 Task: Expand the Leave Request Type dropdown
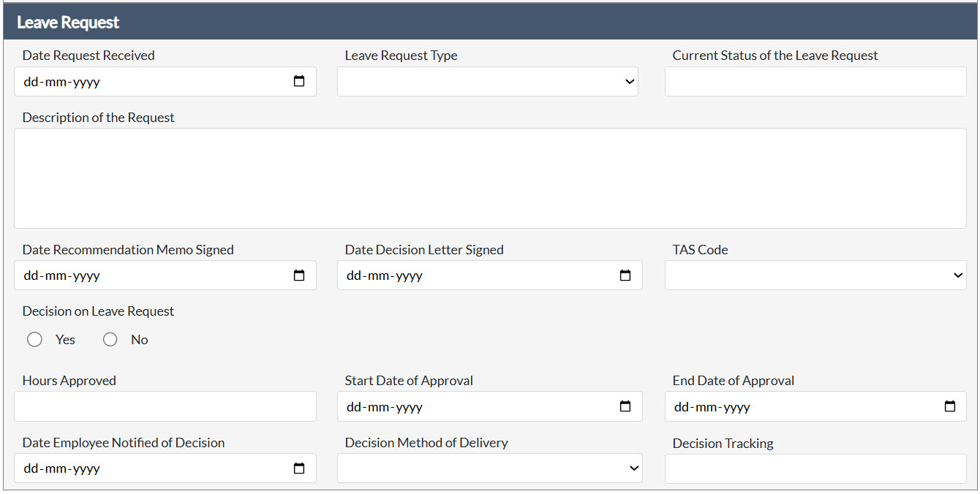488,82
